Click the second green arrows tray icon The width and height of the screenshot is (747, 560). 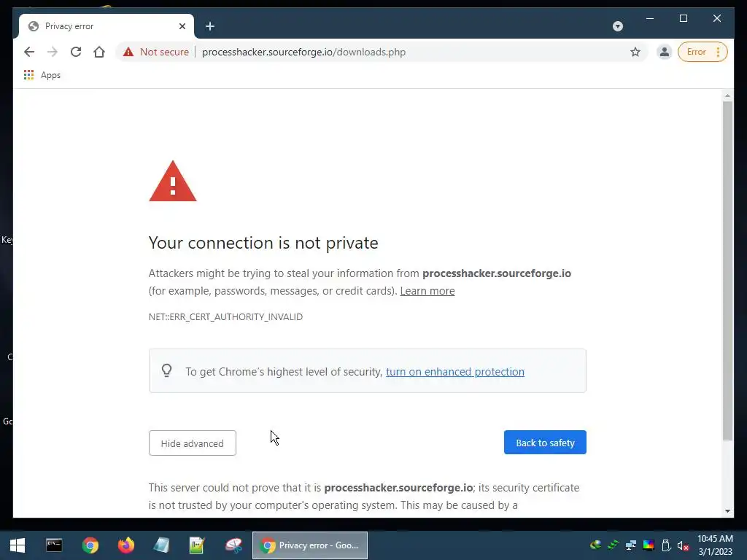pos(613,545)
